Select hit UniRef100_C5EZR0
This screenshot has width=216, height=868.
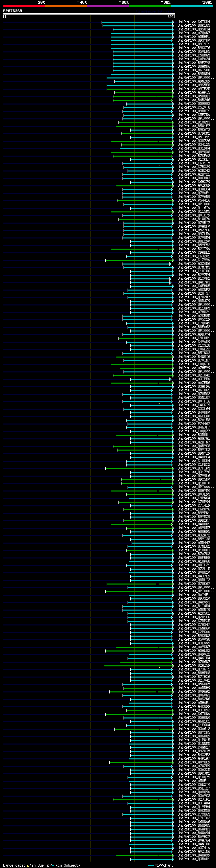(194, 115)
